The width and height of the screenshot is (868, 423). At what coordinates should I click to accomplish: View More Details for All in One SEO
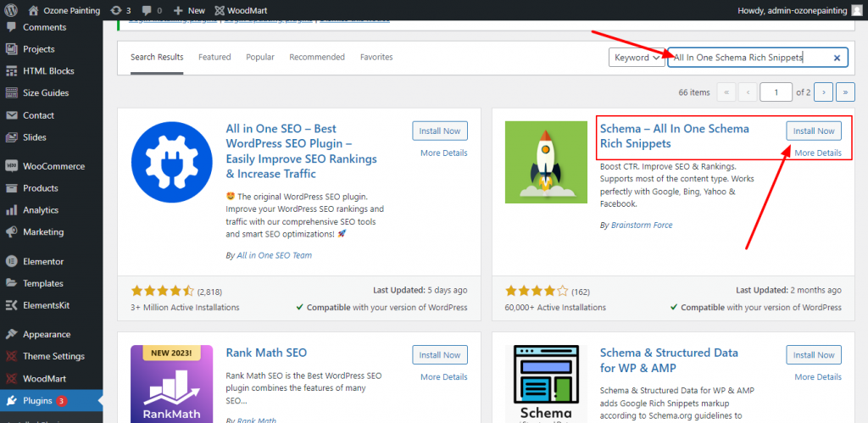pyautogui.click(x=444, y=153)
